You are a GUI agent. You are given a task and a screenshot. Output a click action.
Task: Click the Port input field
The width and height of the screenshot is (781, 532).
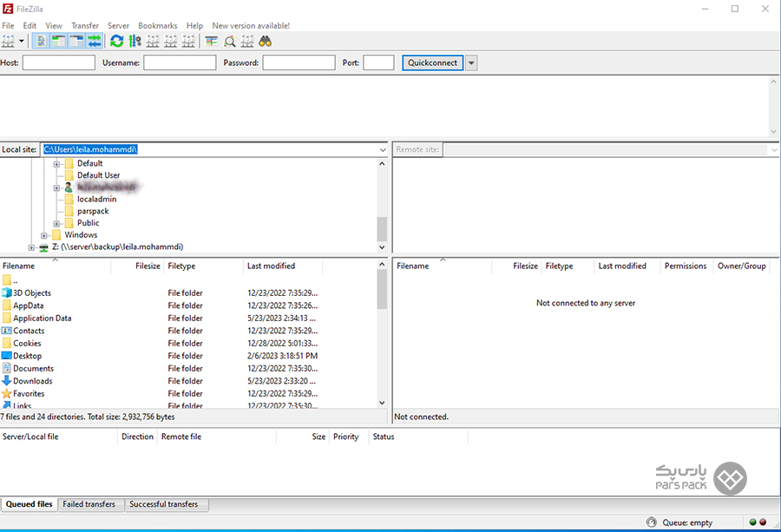pyautogui.click(x=378, y=62)
